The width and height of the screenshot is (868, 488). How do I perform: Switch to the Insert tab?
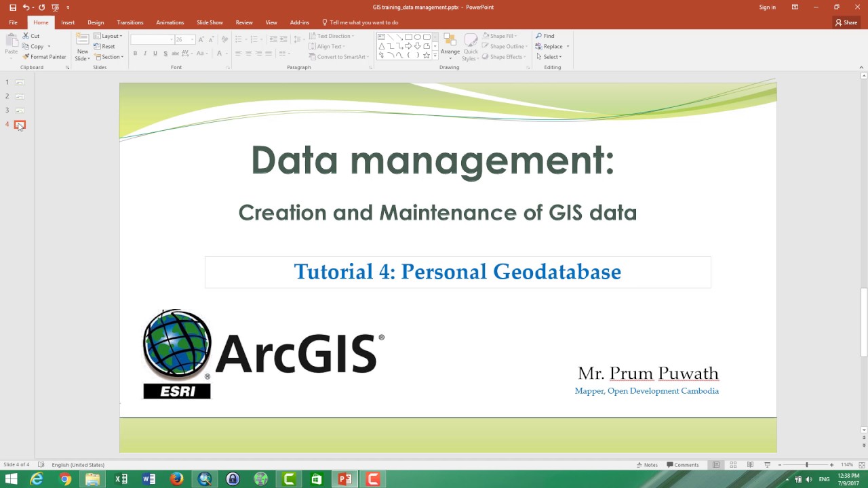(x=68, y=22)
